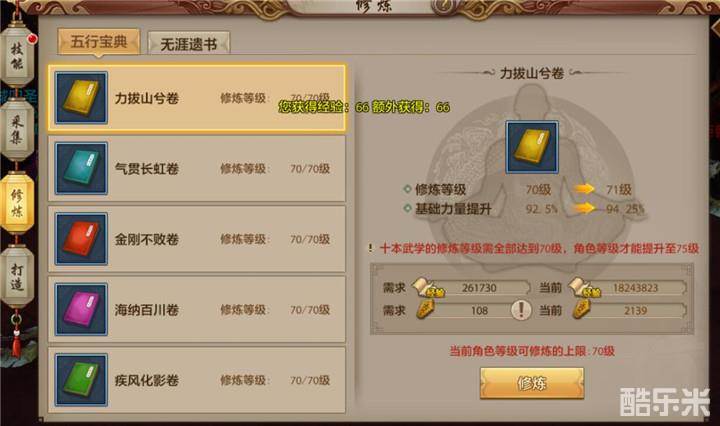Click the large yellow book icon in detail panel

[x=532, y=147]
